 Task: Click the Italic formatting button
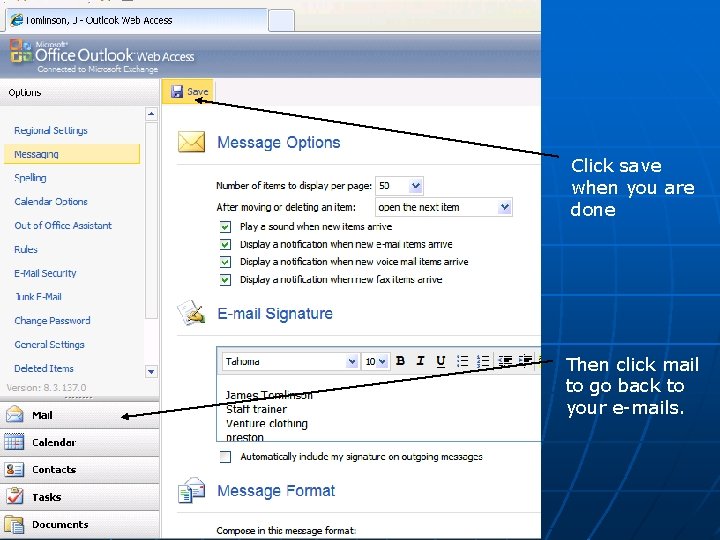[x=420, y=361]
